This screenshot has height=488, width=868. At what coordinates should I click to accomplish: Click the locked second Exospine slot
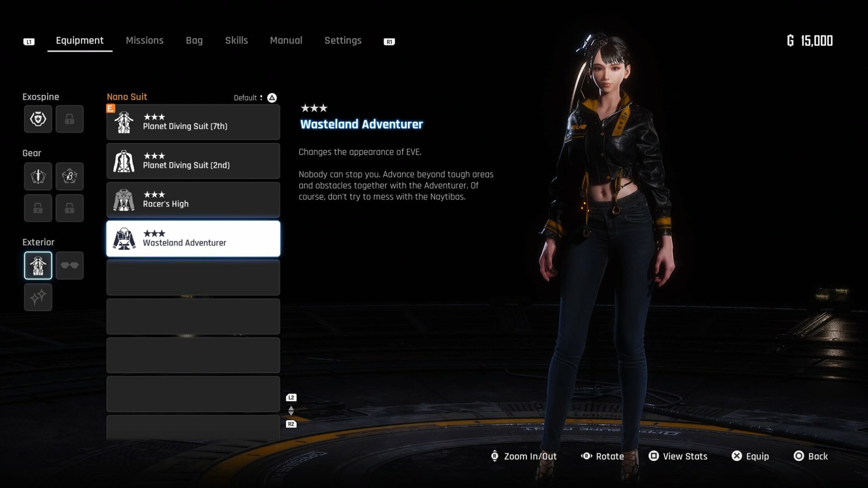pyautogui.click(x=70, y=119)
